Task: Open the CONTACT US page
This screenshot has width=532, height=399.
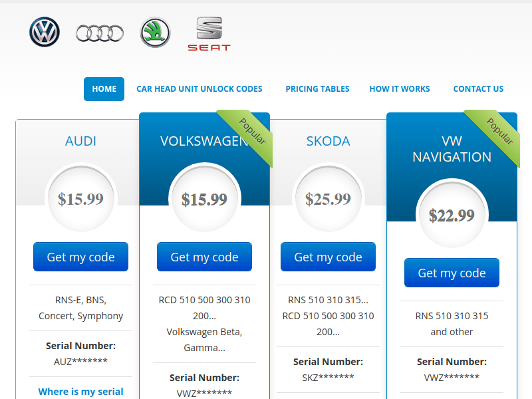Action: pyautogui.click(x=478, y=88)
